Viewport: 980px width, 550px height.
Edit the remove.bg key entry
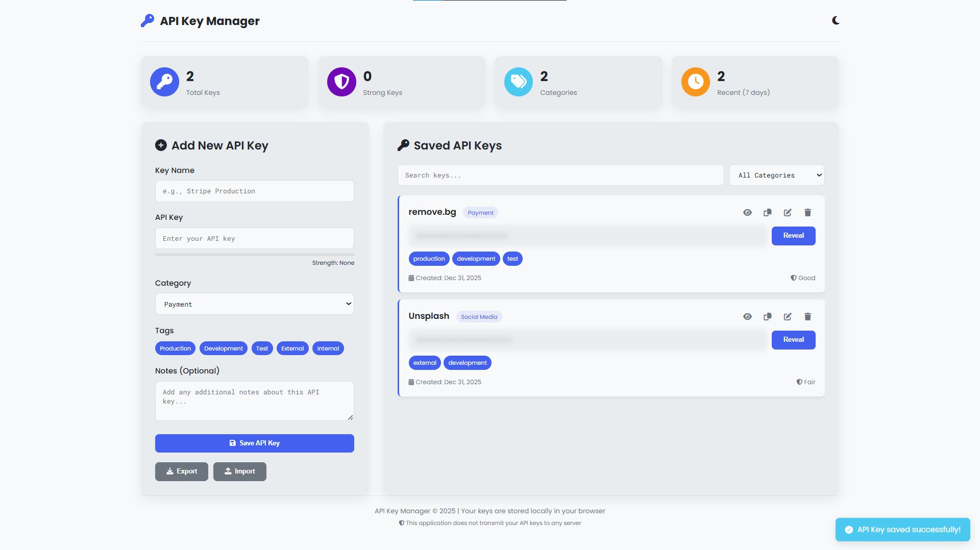coord(788,212)
